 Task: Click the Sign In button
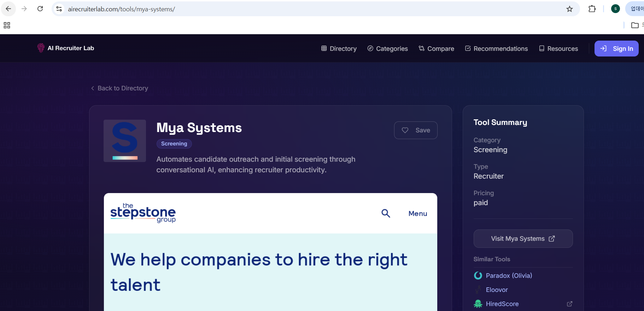[616, 49]
